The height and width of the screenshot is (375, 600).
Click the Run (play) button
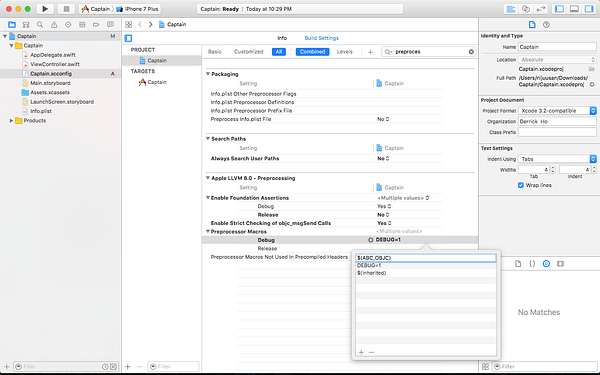(x=45, y=9)
